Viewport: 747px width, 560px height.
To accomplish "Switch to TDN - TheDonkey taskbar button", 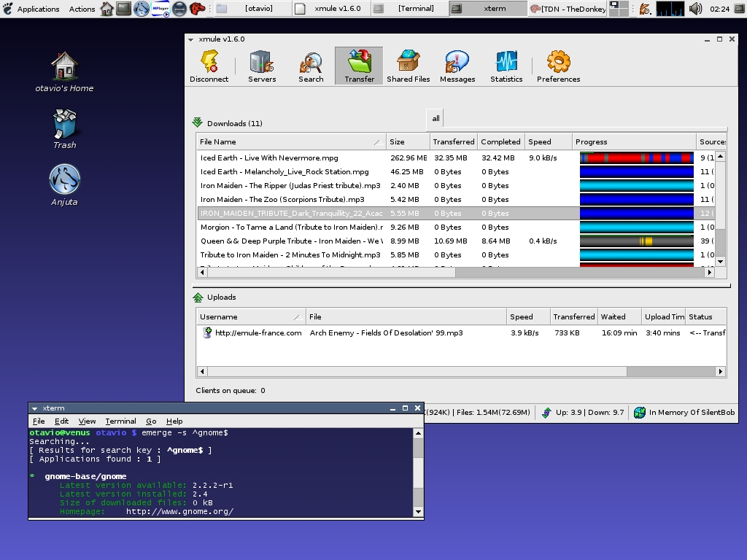I will point(568,9).
